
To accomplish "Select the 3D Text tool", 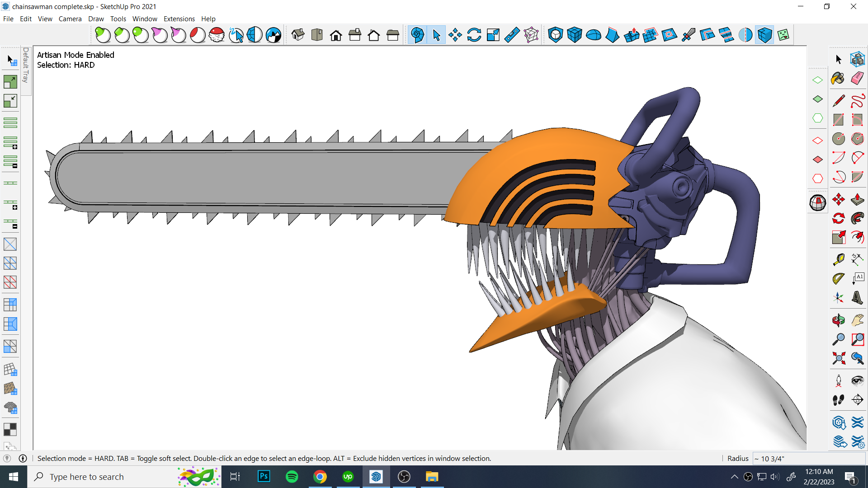I will [x=858, y=297].
